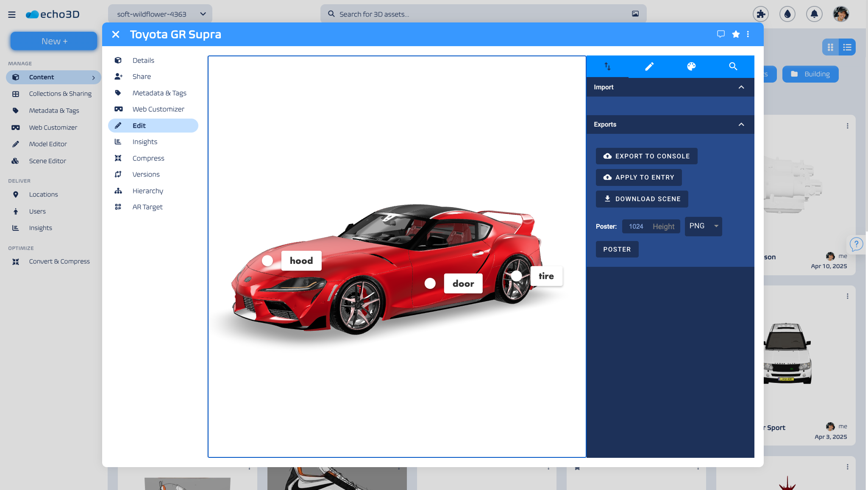This screenshot has height=490, width=868.
Task: Open the soft-wildflower-4363 project dropdown
Action: 160,14
